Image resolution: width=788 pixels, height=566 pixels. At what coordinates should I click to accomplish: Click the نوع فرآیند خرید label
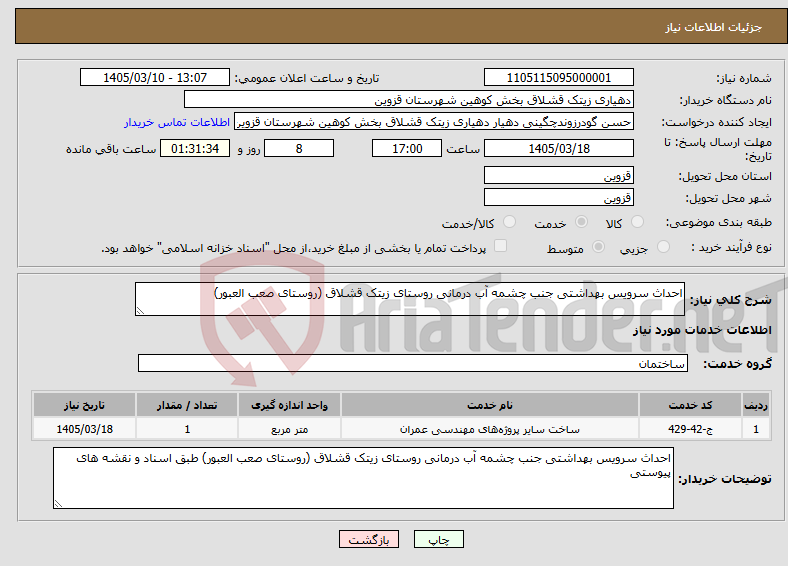click(732, 247)
